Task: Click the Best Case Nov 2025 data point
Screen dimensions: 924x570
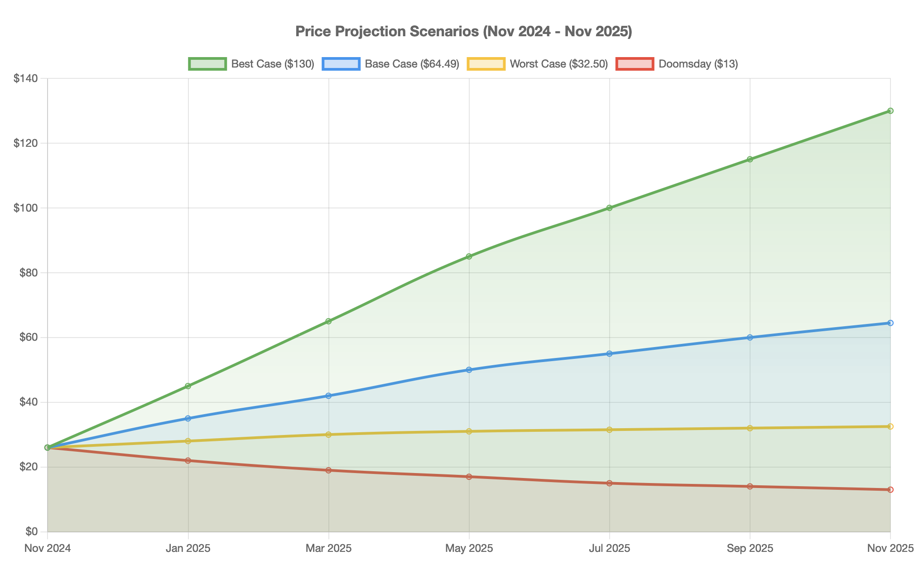Action: 890,111
